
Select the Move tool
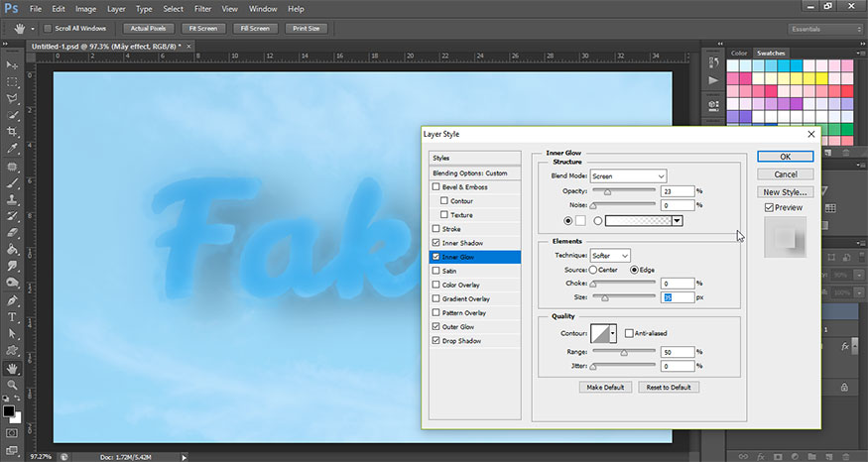[12, 65]
